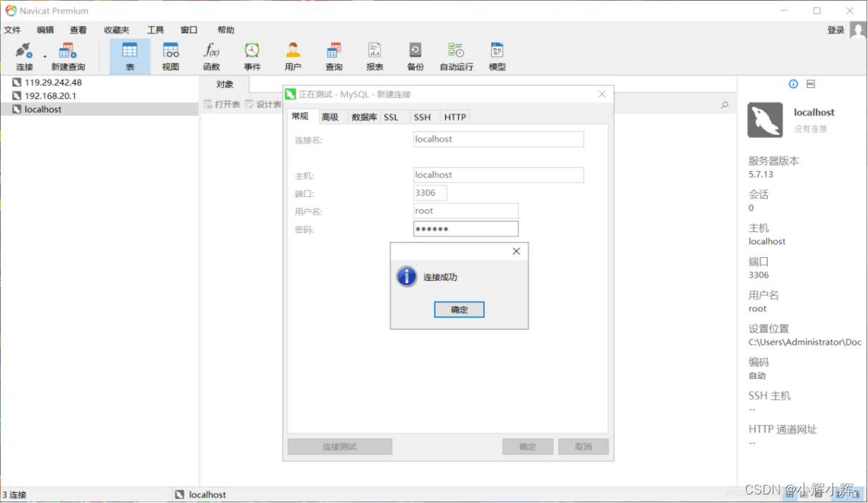Open the 备份 backup toolbar icon
Screen dimensions: 868x503
click(x=416, y=56)
